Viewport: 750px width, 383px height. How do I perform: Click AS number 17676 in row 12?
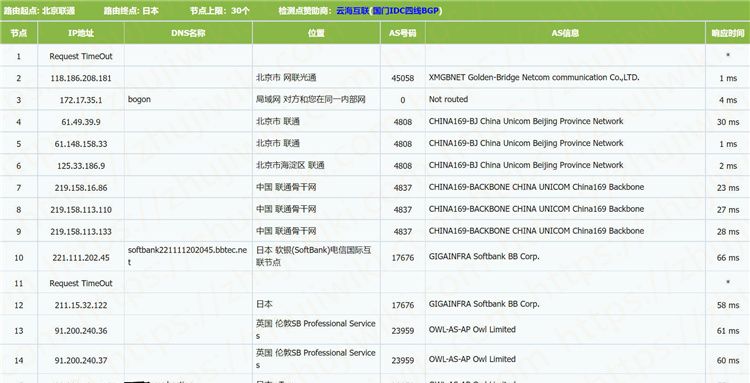[403, 305]
